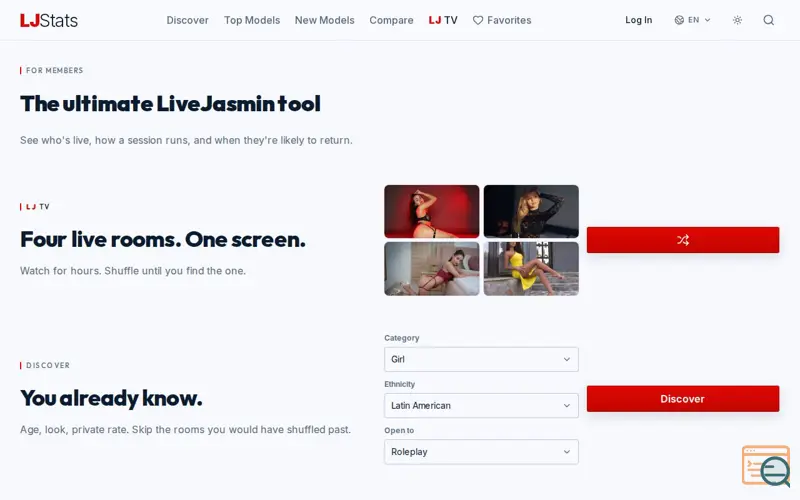800x500 pixels.
Task: Click the globe icon beside EN
Action: (x=679, y=20)
